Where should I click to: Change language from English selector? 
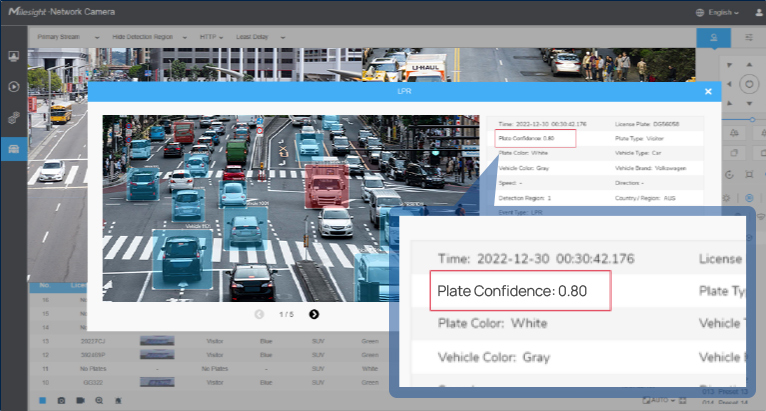click(x=717, y=13)
